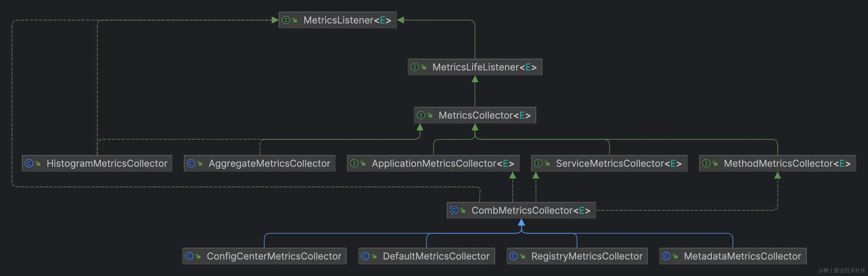The image size is (868, 276).
Task: Click the interface icon on MetricsCollector<E>
Action: tap(421, 115)
